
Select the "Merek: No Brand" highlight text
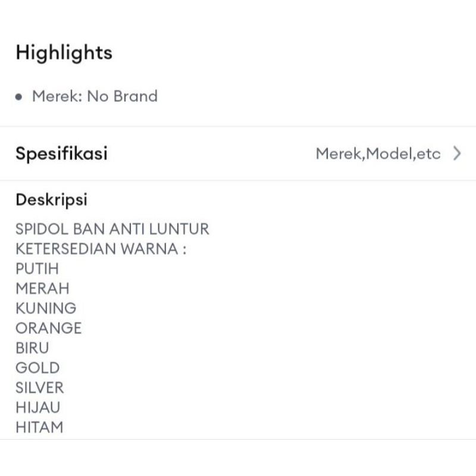[x=95, y=96]
